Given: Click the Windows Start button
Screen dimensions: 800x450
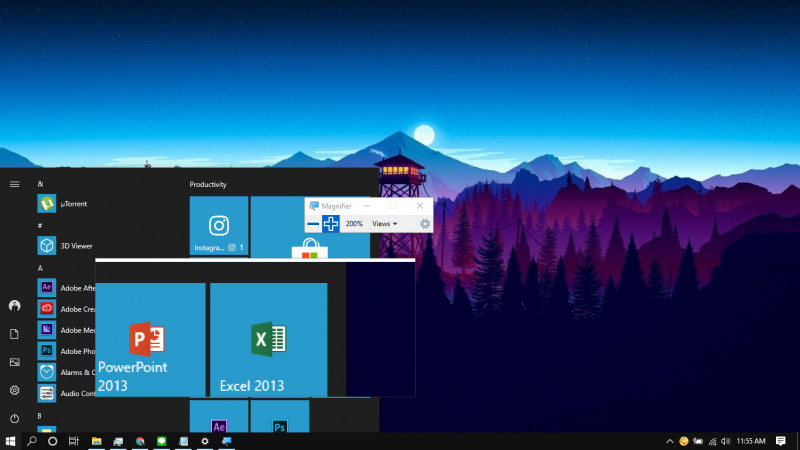Looking at the screenshot, I should (10, 441).
